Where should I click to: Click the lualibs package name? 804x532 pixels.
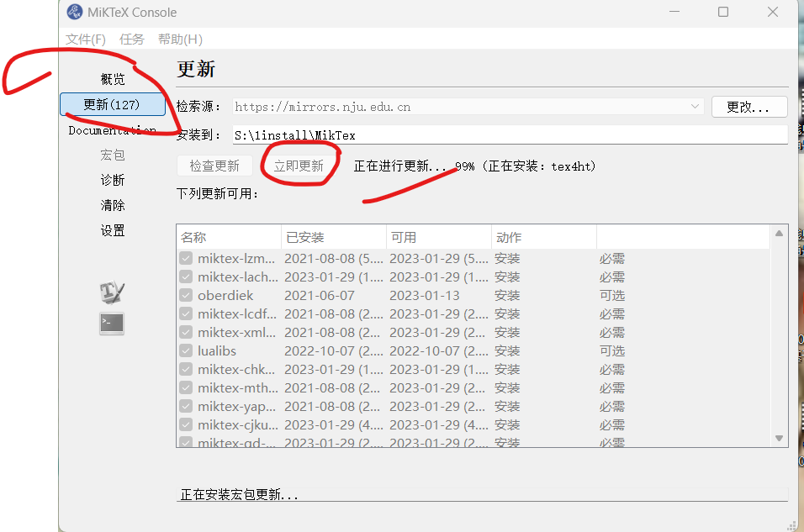(217, 351)
